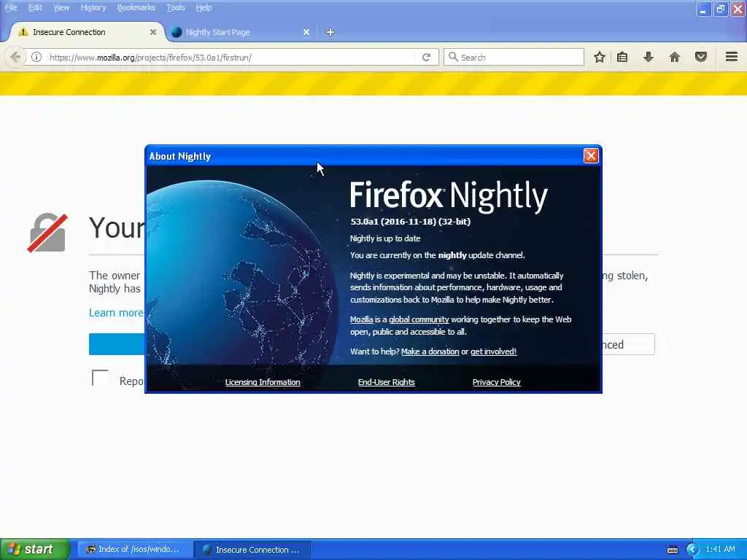
Task: Reload the current page
Action: 426,57
